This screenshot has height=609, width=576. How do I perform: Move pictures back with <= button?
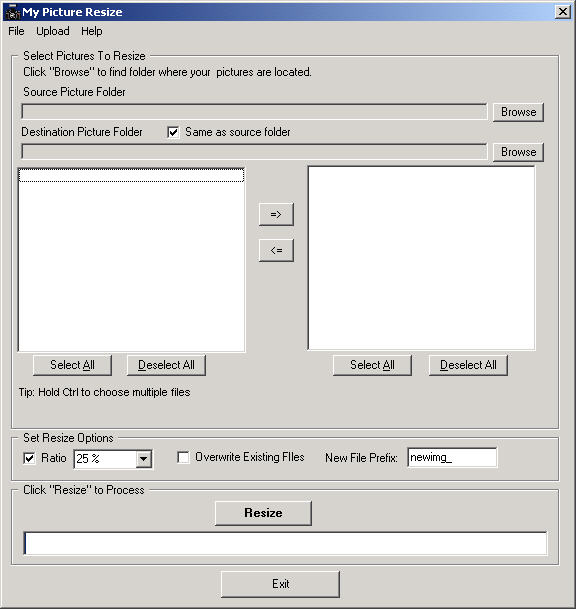tap(276, 250)
